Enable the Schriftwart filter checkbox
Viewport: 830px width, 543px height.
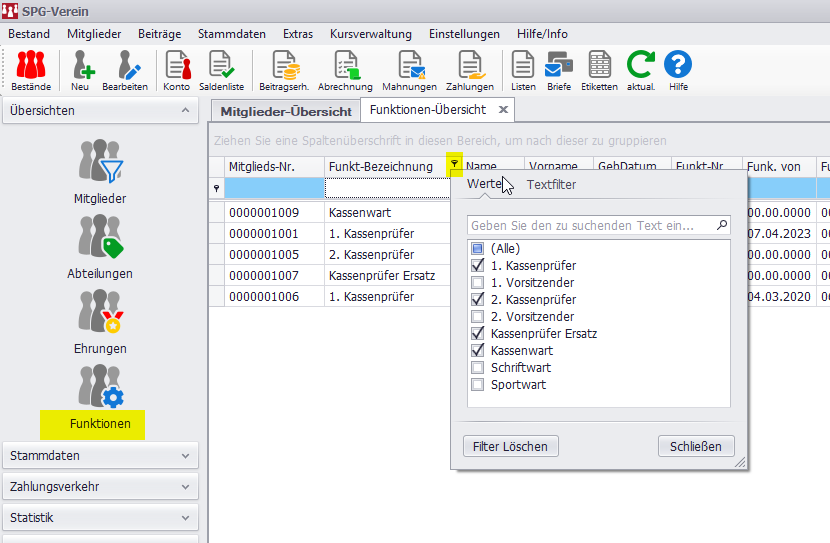pyautogui.click(x=478, y=368)
